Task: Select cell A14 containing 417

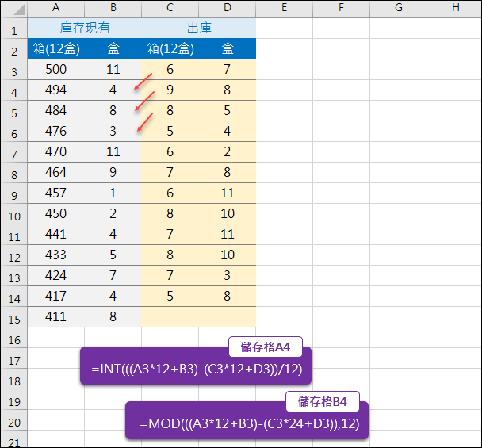Action: 56,296
